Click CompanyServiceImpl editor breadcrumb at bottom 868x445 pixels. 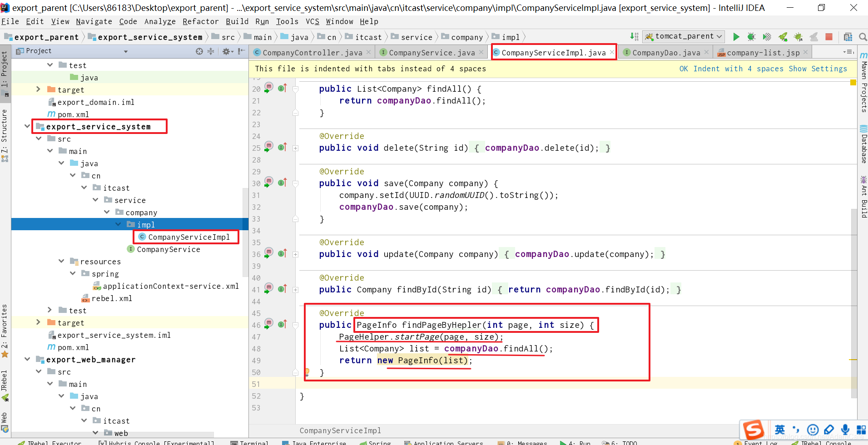pyautogui.click(x=340, y=430)
